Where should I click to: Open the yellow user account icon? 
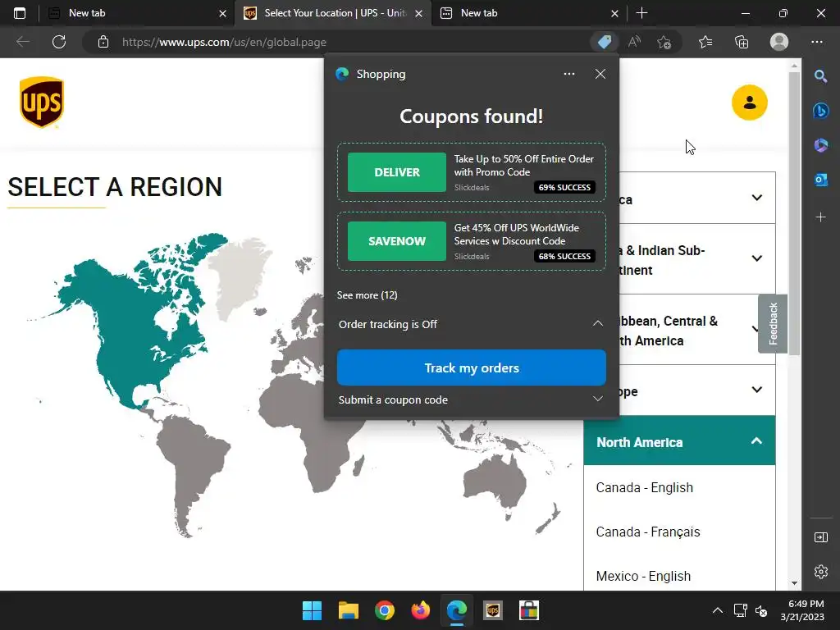tap(750, 103)
